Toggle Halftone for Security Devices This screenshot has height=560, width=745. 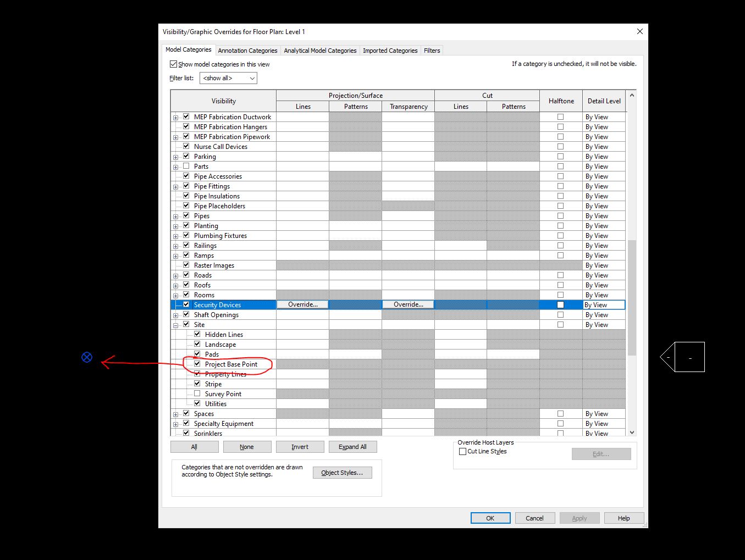pos(560,304)
